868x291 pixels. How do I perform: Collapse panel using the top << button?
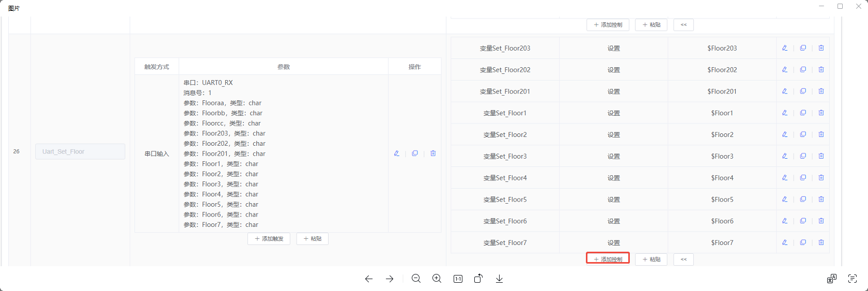pos(684,25)
